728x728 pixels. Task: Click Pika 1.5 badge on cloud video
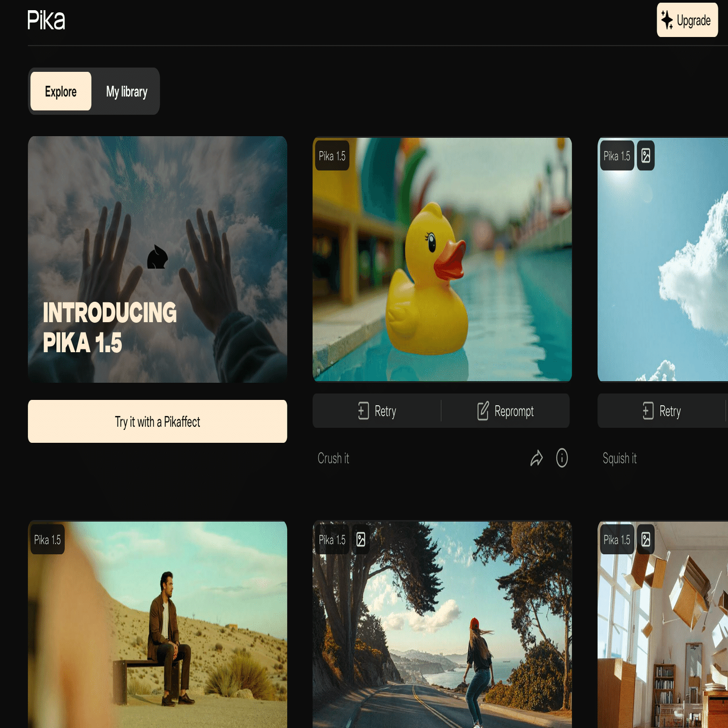tap(617, 156)
